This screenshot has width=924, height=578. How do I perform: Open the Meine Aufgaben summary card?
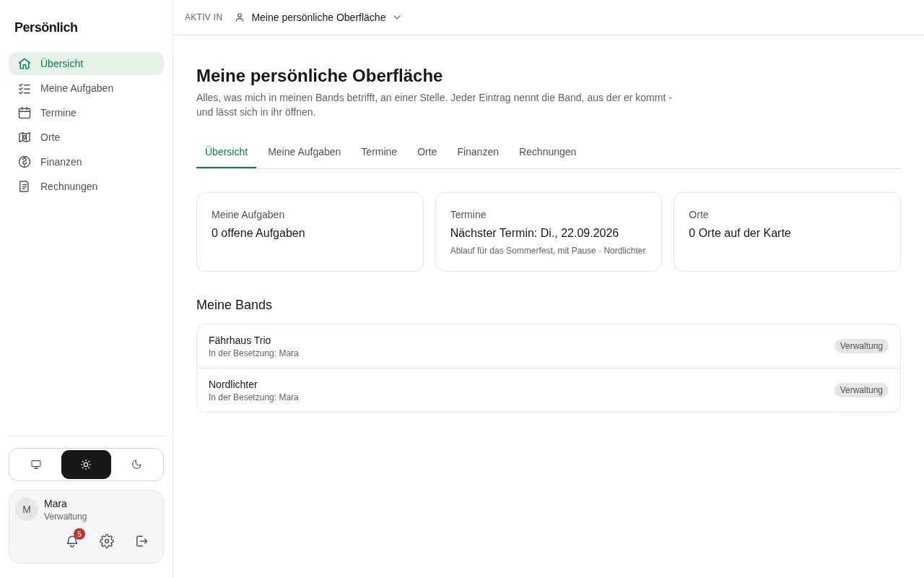click(310, 232)
